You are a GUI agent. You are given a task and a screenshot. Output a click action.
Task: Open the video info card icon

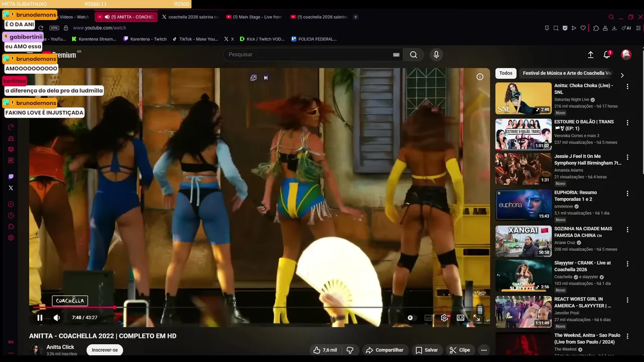click(x=480, y=77)
